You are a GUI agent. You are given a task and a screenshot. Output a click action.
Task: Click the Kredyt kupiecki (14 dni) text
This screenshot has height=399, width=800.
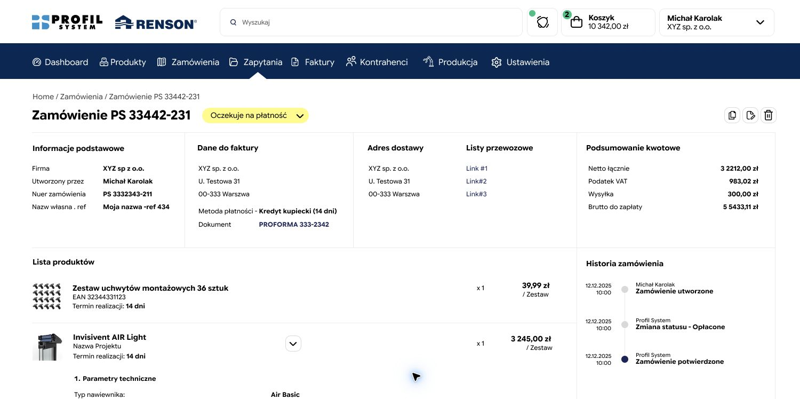tap(298, 211)
